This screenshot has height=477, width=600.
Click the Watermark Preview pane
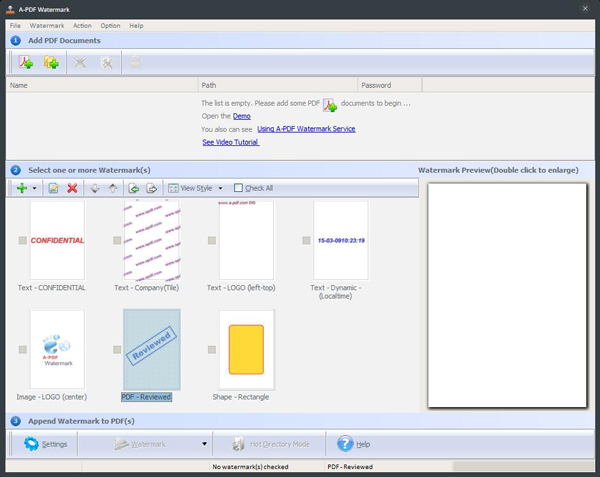coord(507,295)
